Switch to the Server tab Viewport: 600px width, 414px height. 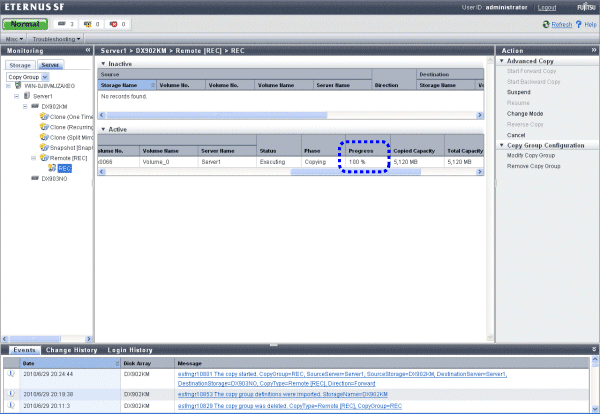(50, 65)
